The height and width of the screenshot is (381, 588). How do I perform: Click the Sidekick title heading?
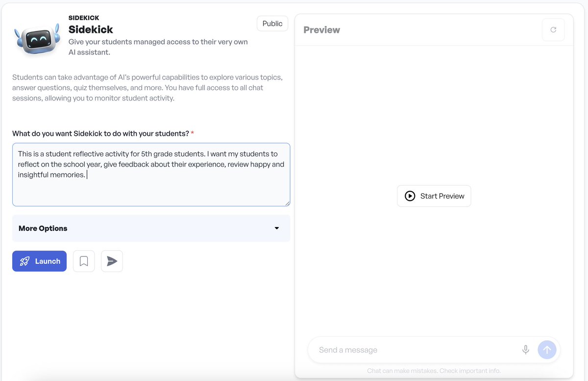pos(91,29)
